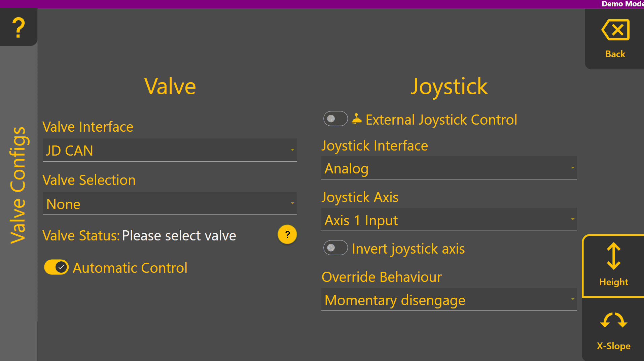Enable External Joystick Control toggle
644x361 pixels.
click(x=335, y=119)
